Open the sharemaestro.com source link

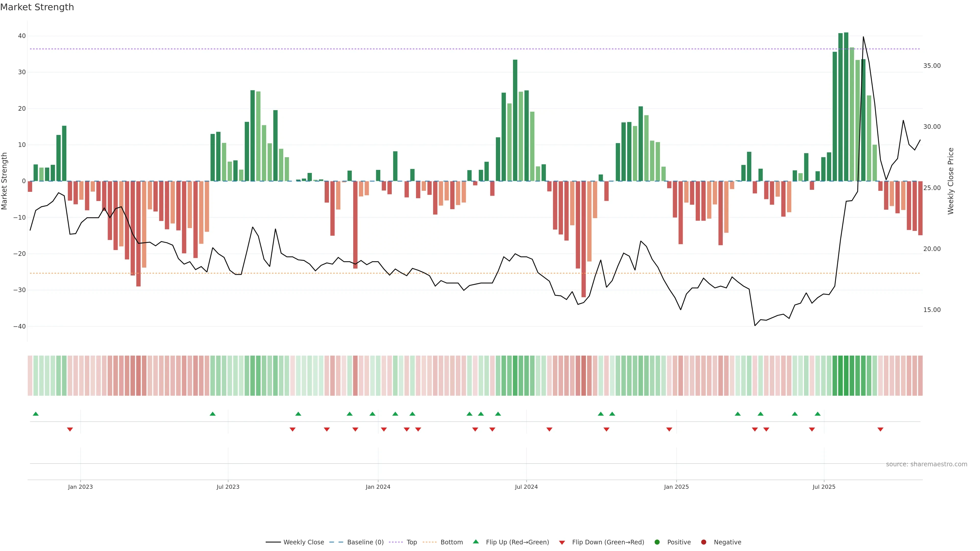(926, 464)
